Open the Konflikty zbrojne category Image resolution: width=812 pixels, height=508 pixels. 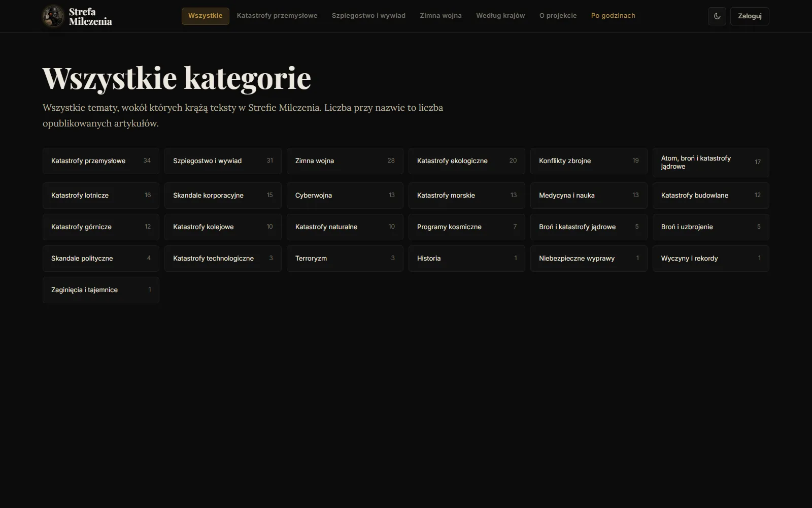(x=589, y=161)
